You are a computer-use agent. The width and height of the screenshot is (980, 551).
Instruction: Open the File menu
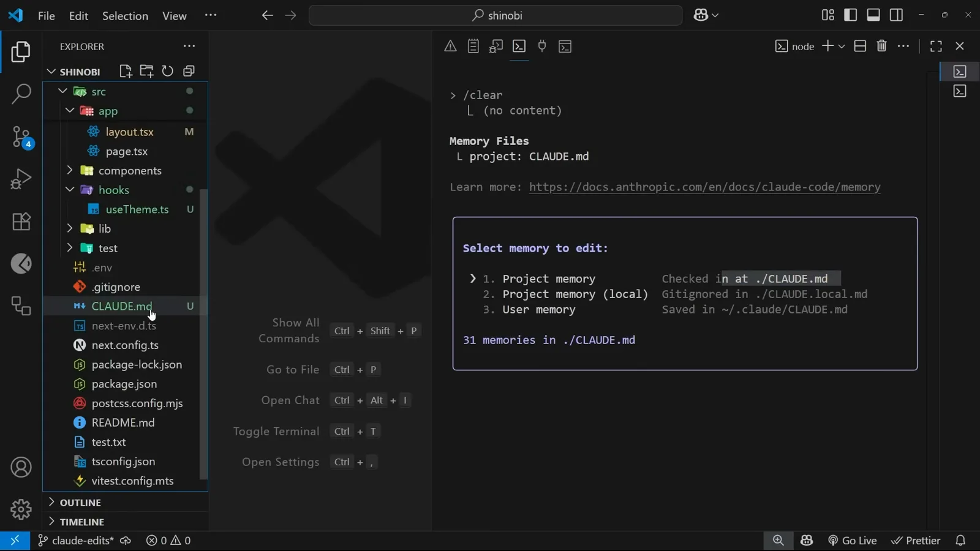47,16
